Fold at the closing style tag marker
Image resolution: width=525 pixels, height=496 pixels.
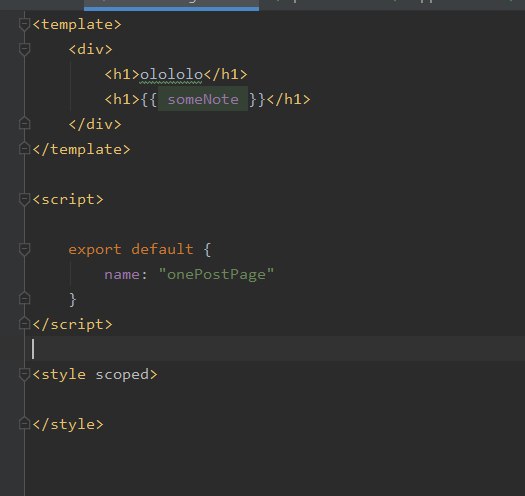(x=24, y=424)
